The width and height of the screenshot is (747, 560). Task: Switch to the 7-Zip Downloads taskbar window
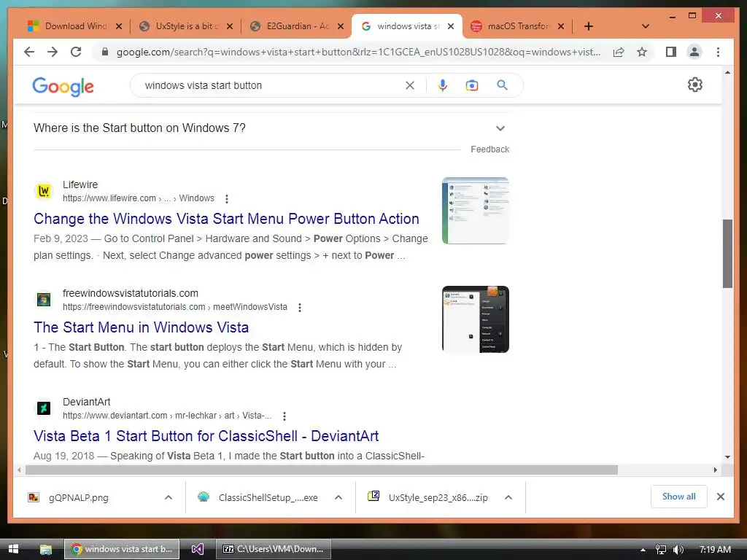(x=274, y=549)
